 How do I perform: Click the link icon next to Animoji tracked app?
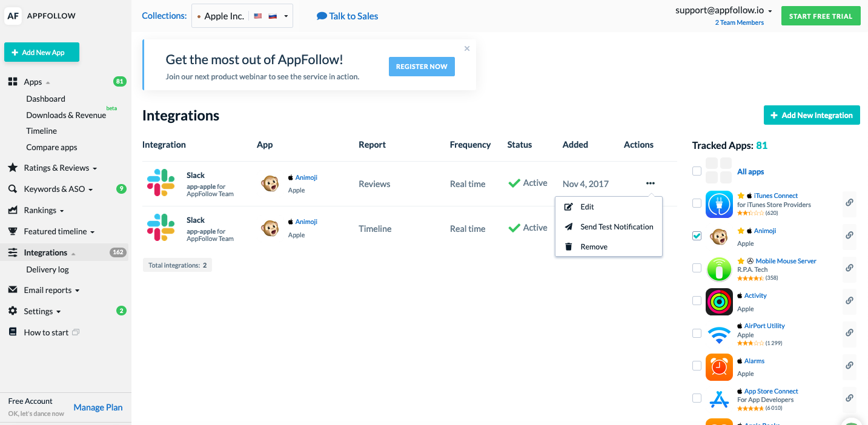pos(849,235)
